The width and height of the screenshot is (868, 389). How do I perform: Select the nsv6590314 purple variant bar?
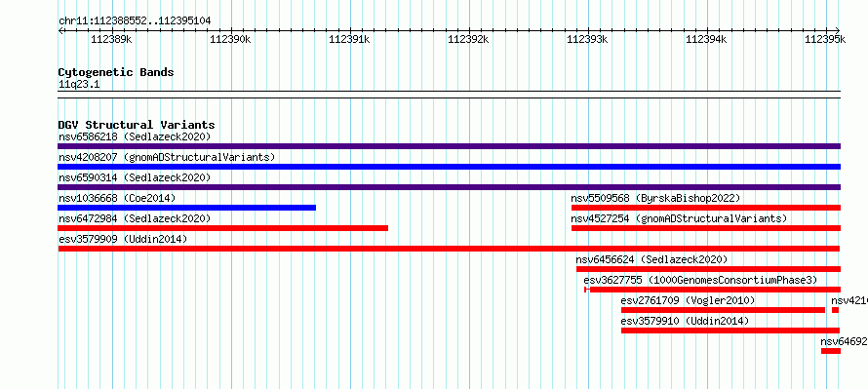coord(449,187)
